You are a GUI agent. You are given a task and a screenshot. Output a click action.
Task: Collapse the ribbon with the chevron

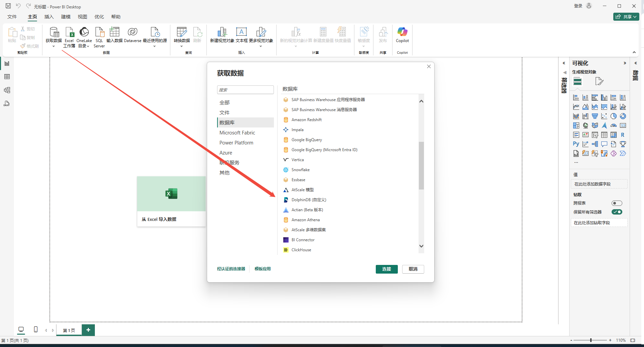click(x=634, y=52)
